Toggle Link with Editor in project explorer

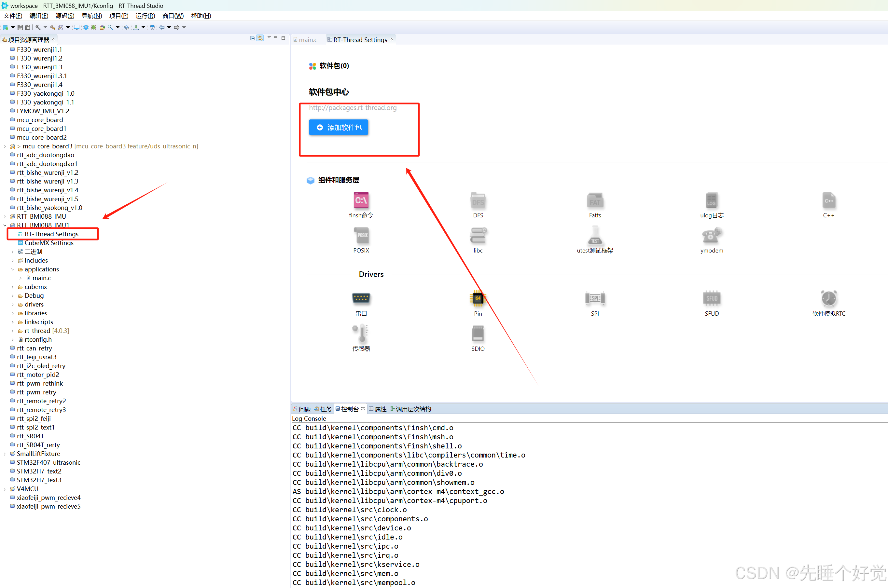(260, 38)
